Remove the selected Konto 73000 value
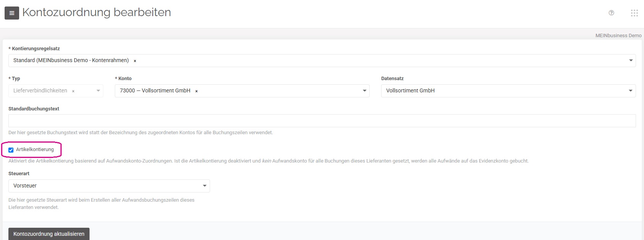This screenshot has height=240, width=644. point(197,91)
